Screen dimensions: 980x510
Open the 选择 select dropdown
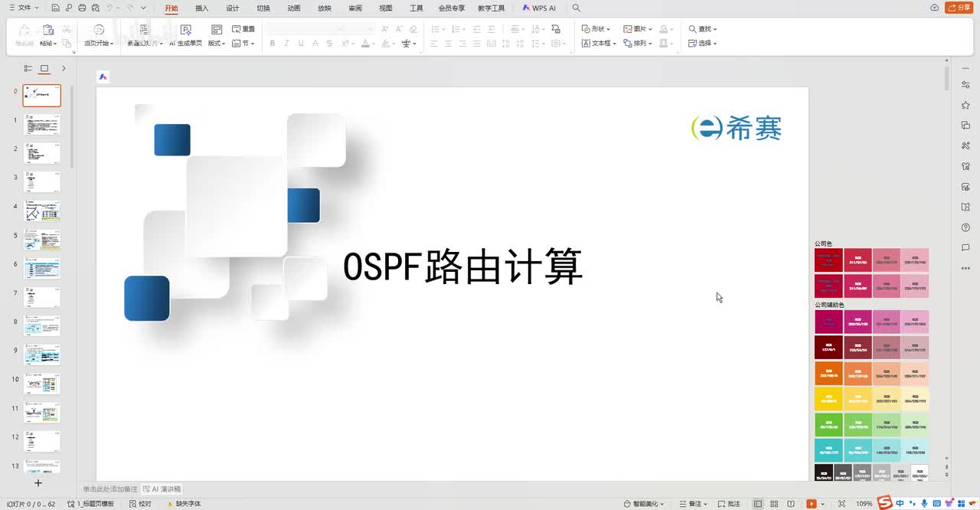(x=703, y=44)
